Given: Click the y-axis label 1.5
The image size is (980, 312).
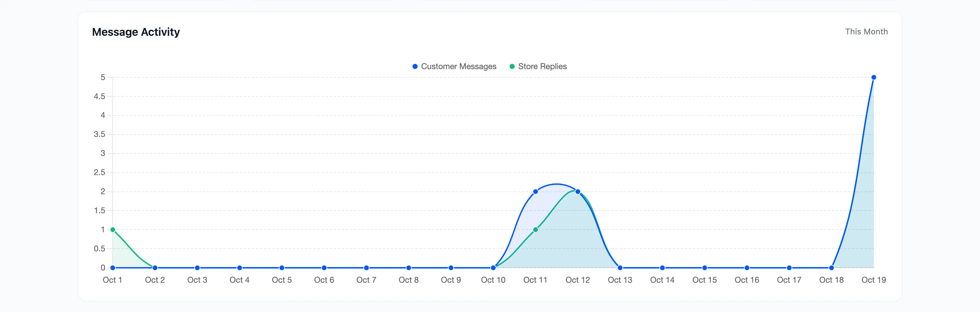Looking at the screenshot, I should (100, 210).
